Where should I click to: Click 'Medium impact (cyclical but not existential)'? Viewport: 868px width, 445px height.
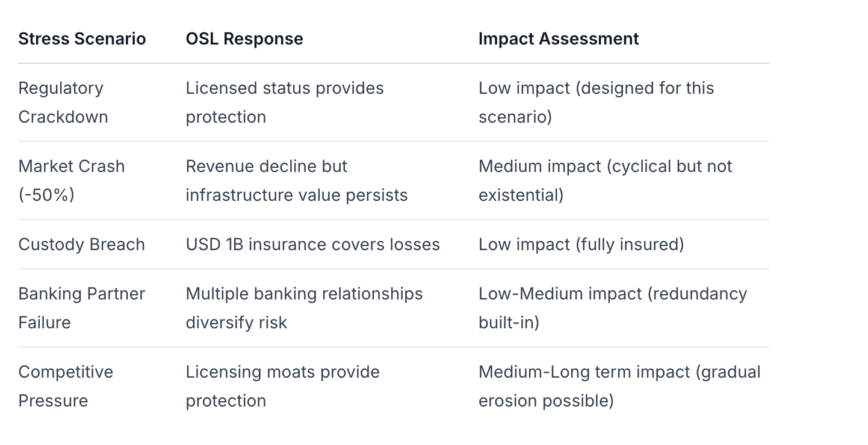click(x=605, y=180)
